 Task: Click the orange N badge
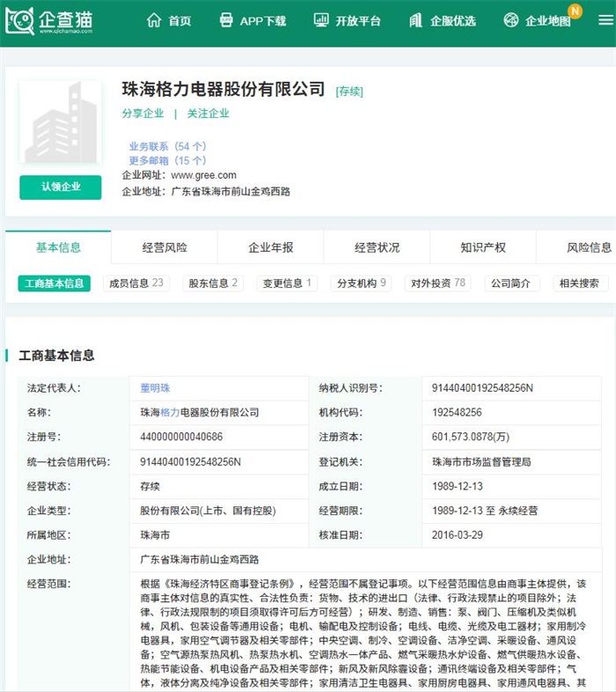point(575,11)
